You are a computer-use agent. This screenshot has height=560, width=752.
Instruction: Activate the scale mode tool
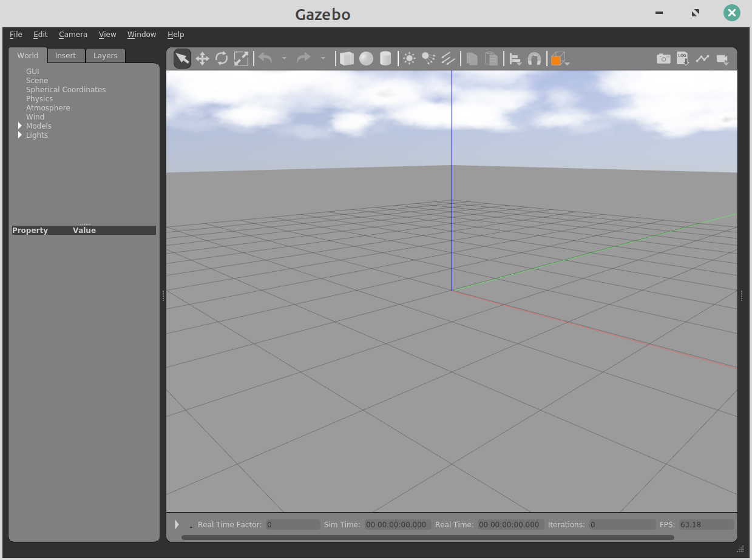241,59
